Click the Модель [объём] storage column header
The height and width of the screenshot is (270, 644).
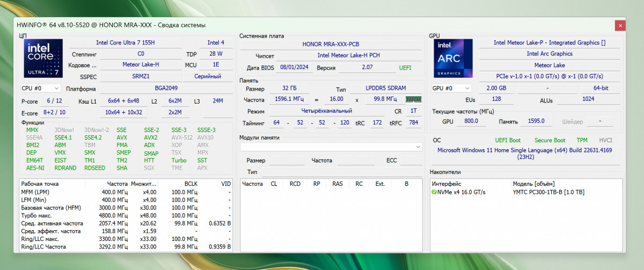click(x=534, y=184)
